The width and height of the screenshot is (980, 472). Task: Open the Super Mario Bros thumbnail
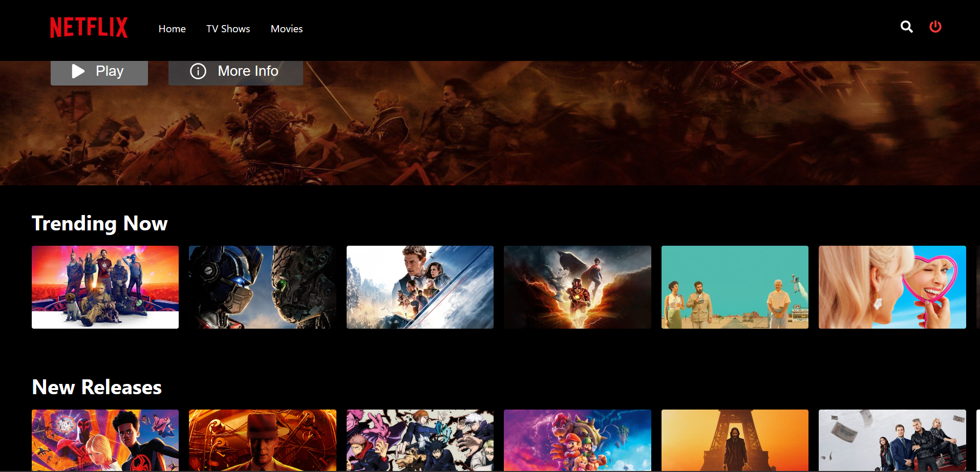(578, 440)
